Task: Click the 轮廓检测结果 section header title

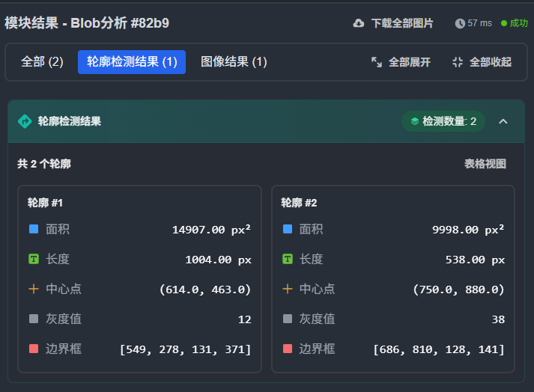Action: tap(70, 121)
